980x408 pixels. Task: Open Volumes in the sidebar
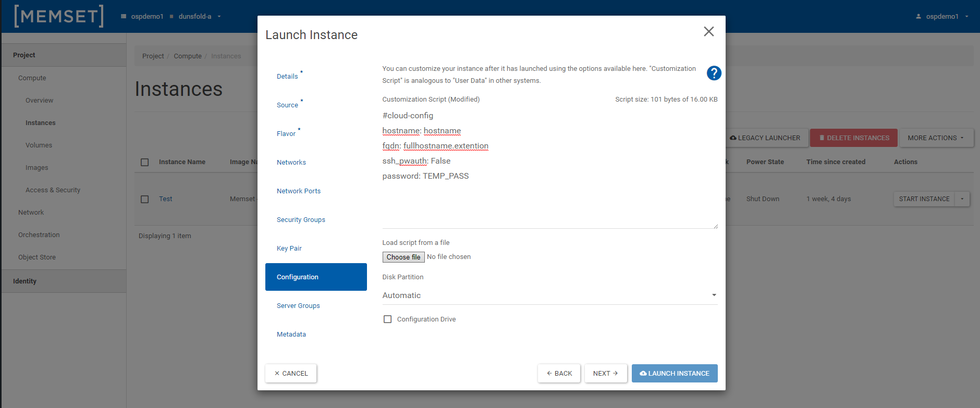pos(39,145)
